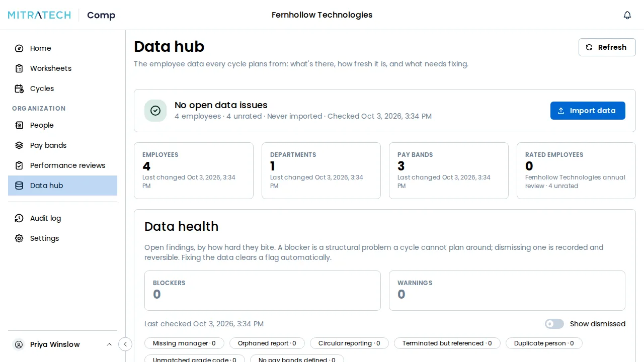Image resolution: width=644 pixels, height=362 pixels.
Task: Click the Audit log history icon
Action: [x=19, y=218]
